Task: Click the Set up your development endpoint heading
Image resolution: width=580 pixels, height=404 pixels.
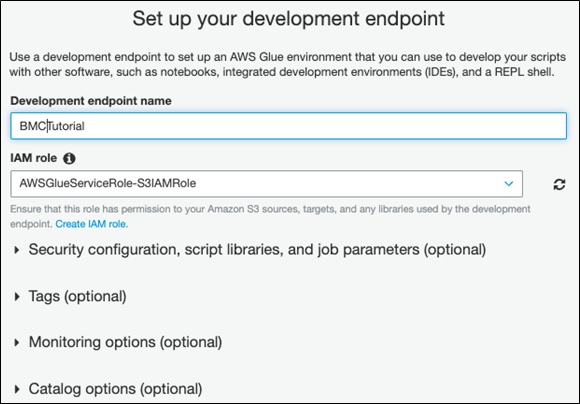Action: 289,18
